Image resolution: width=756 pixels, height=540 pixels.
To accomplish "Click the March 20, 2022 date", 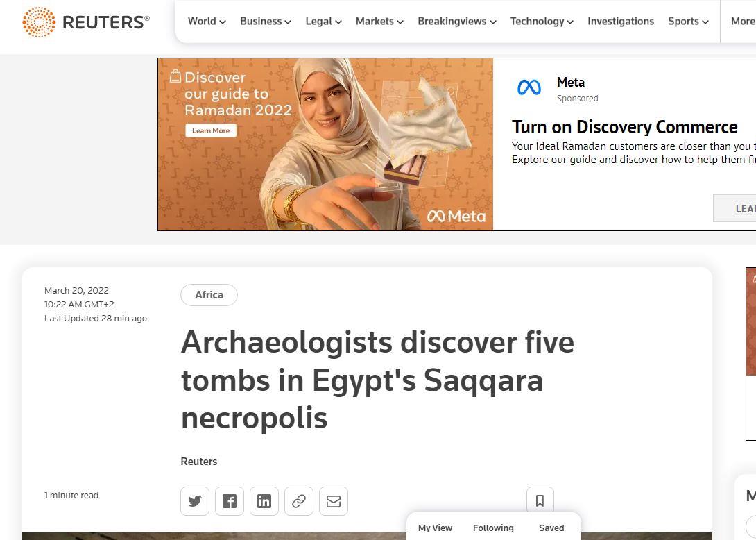I will pos(77,291).
